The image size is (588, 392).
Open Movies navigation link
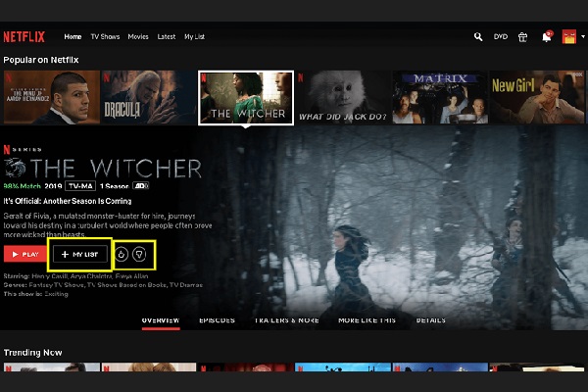tap(138, 37)
